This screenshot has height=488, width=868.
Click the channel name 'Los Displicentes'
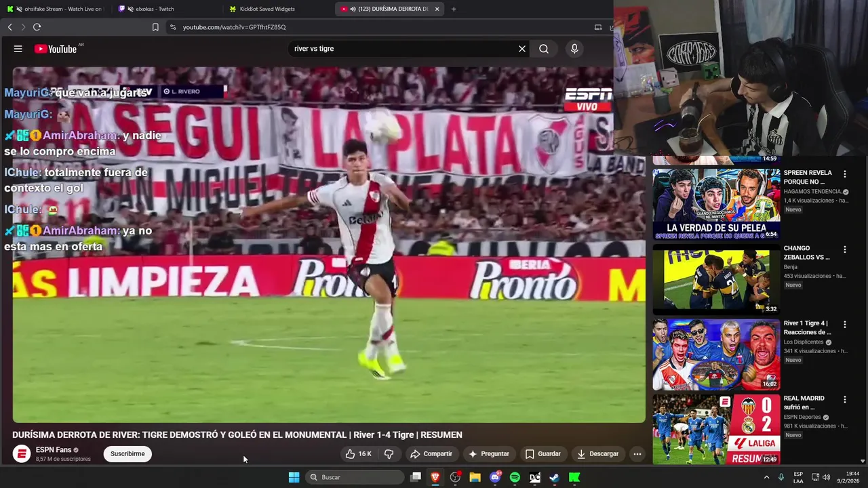[x=804, y=342]
